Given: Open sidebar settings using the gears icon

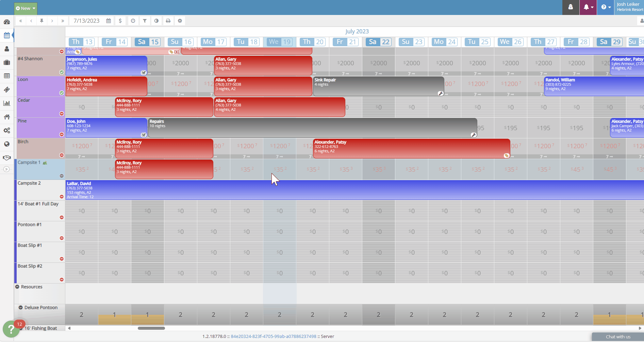Looking at the screenshot, I should pos(7,130).
